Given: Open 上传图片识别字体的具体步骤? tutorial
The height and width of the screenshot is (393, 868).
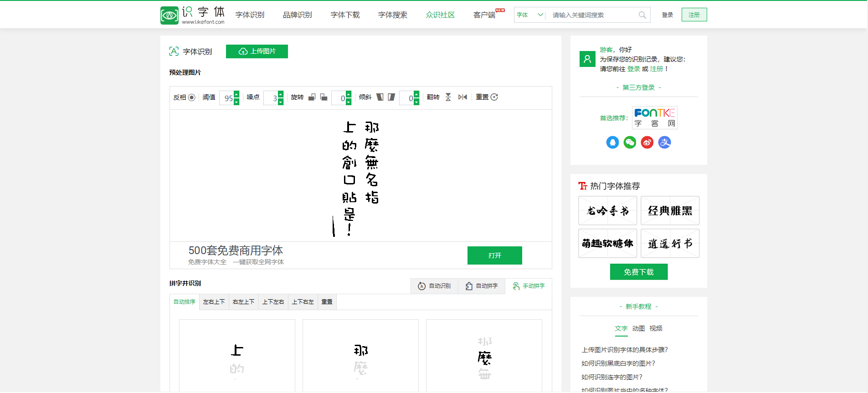Looking at the screenshot, I should [625, 350].
